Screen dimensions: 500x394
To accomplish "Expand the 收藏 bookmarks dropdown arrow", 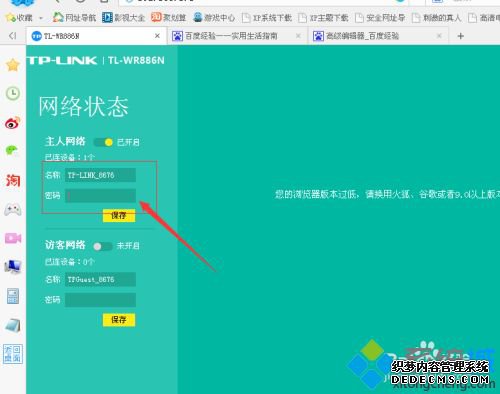I will [41, 18].
